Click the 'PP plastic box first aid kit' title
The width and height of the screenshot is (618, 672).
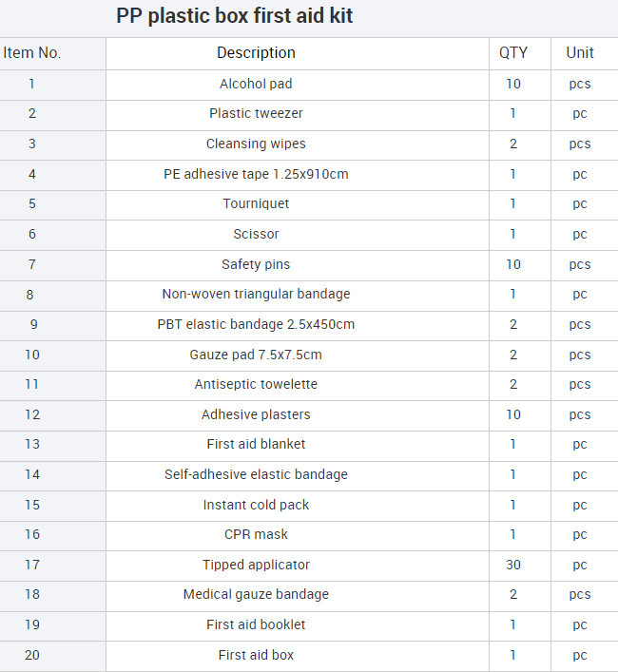pyautogui.click(x=234, y=16)
